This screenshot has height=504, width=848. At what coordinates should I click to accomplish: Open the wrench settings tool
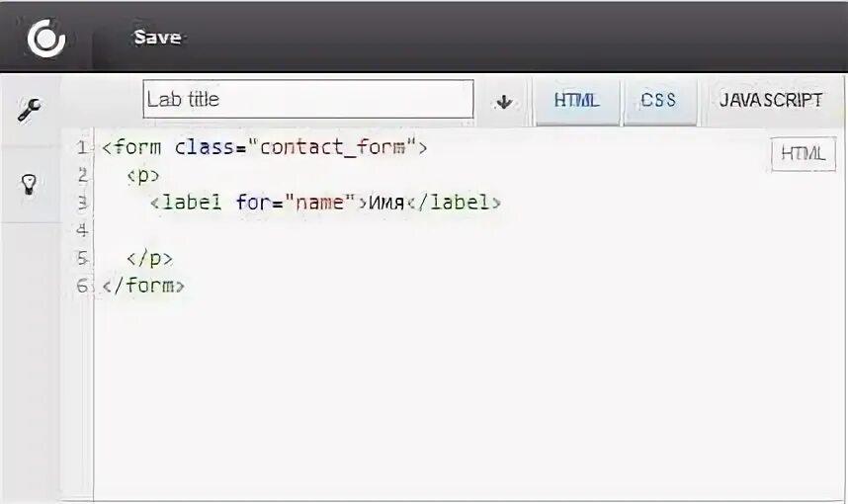(29, 110)
